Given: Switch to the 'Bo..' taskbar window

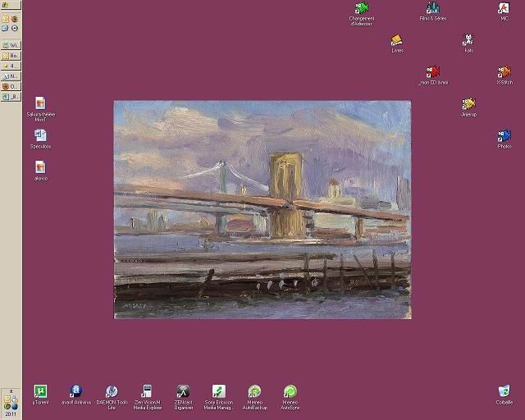Looking at the screenshot, I should click(11, 55).
